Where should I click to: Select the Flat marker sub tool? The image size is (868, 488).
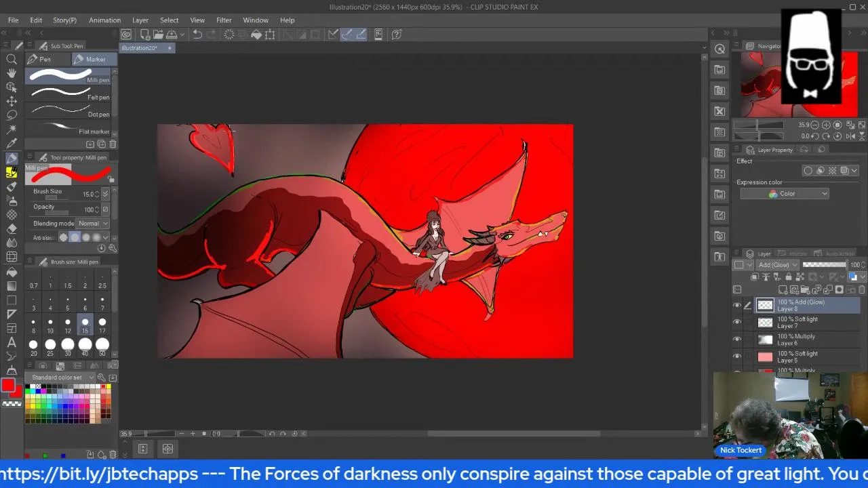(69, 127)
